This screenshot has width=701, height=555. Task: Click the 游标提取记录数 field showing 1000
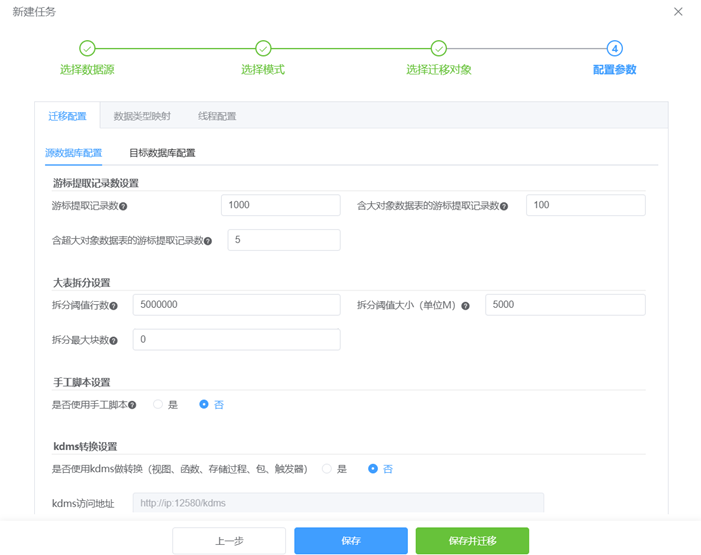281,205
